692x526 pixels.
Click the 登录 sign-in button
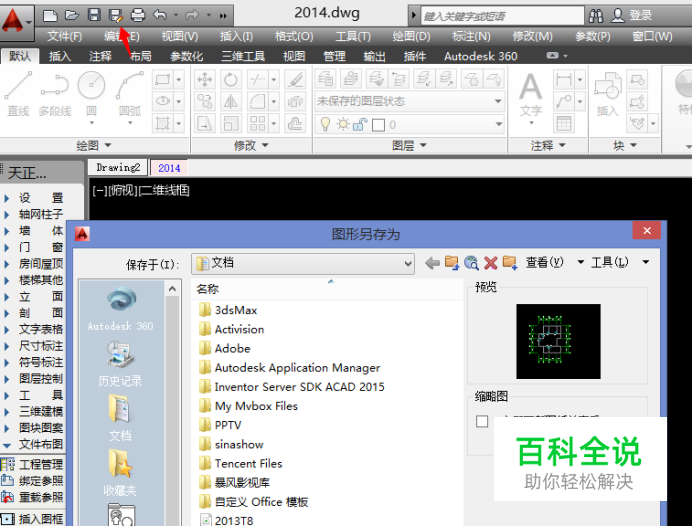pos(640,15)
